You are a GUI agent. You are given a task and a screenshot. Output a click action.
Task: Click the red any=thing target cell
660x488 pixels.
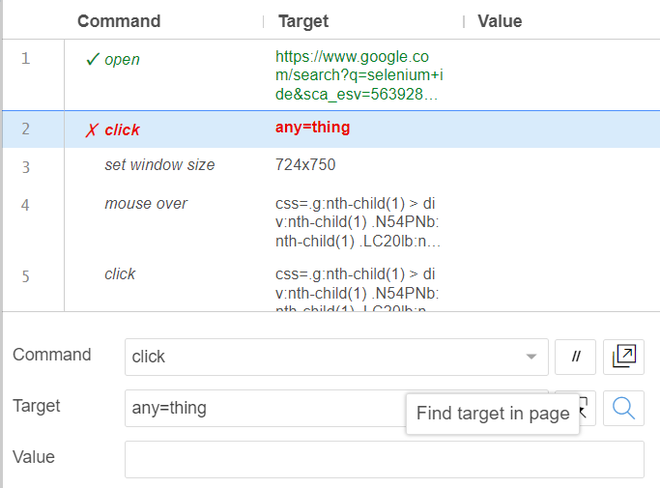312,128
